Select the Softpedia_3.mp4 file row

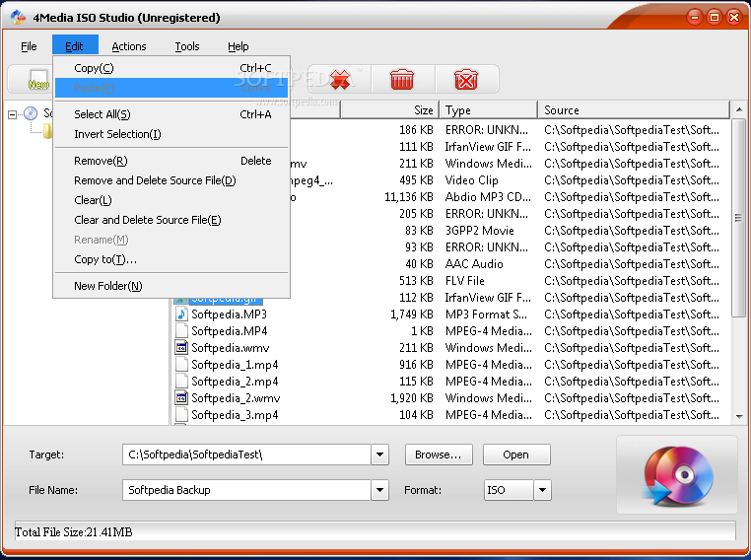click(x=450, y=415)
